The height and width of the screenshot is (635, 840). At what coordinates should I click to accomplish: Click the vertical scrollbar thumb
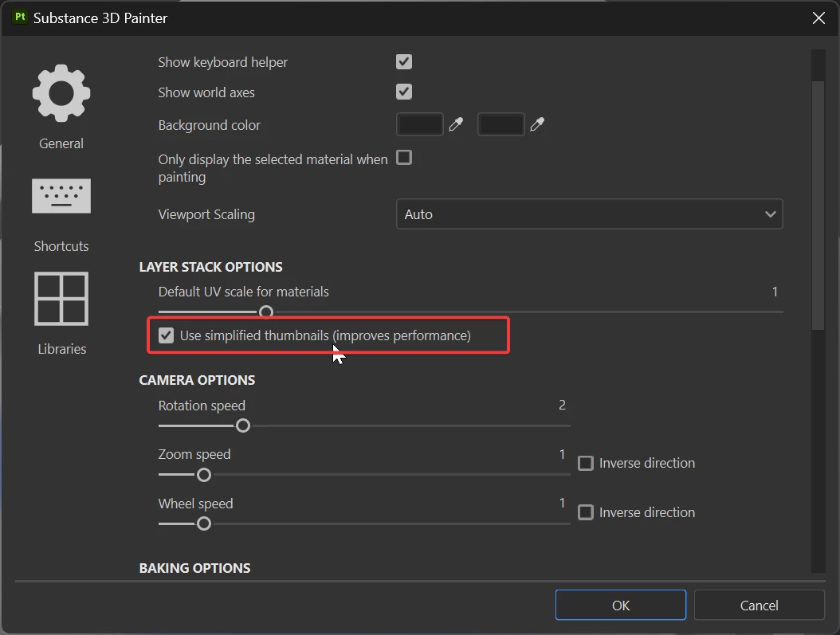tap(818, 205)
